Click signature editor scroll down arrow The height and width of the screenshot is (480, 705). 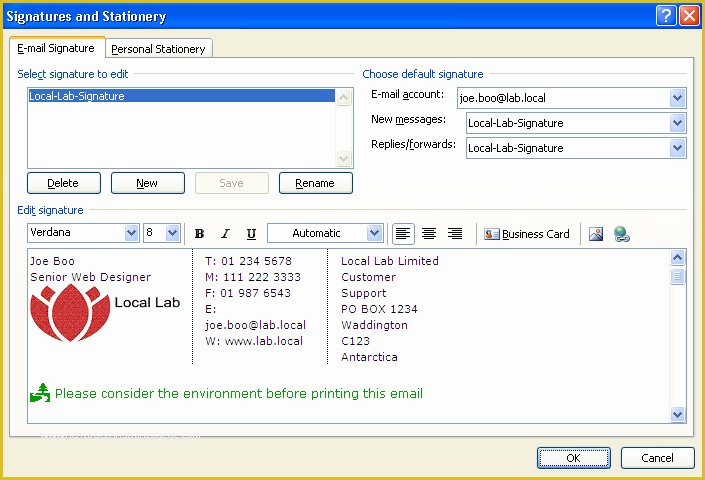[677, 414]
